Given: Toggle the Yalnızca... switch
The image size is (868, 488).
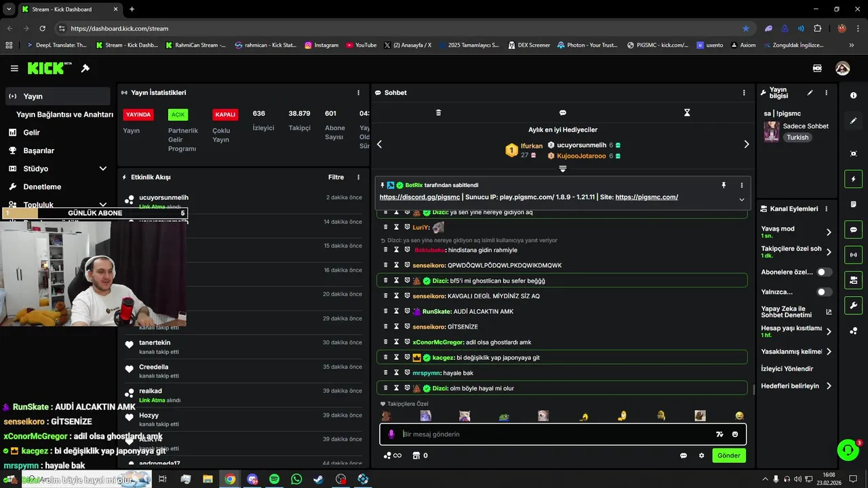Looking at the screenshot, I should (x=825, y=292).
